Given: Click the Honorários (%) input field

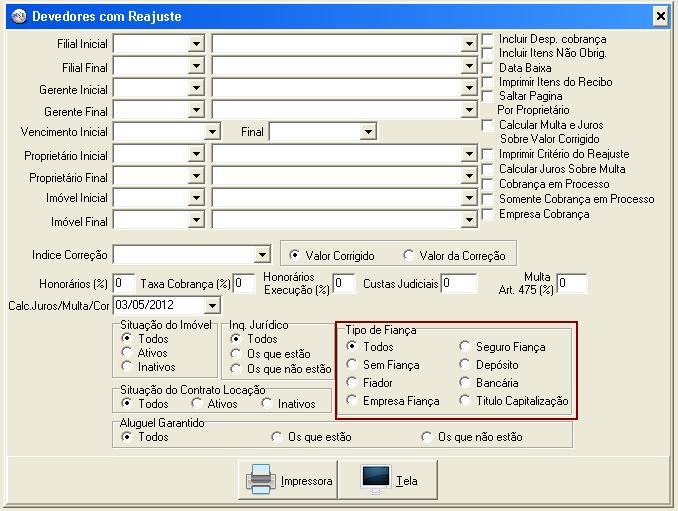Looking at the screenshot, I should tap(124, 284).
